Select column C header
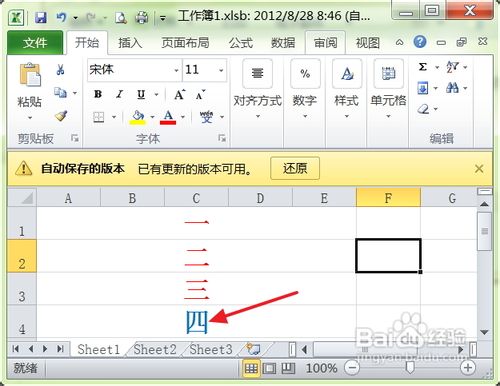This screenshot has width=500, height=386. 196,198
